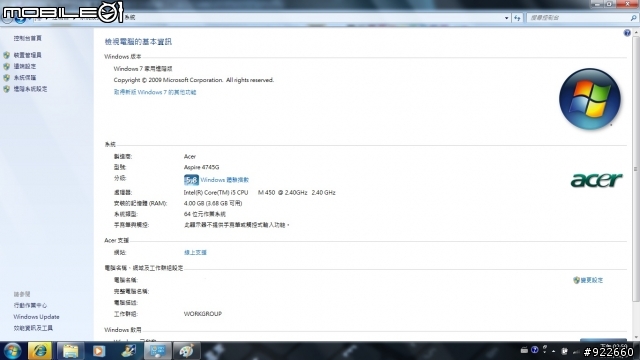Select the 64 位元作業系統 text

pyautogui.click(x=204, y=214)
